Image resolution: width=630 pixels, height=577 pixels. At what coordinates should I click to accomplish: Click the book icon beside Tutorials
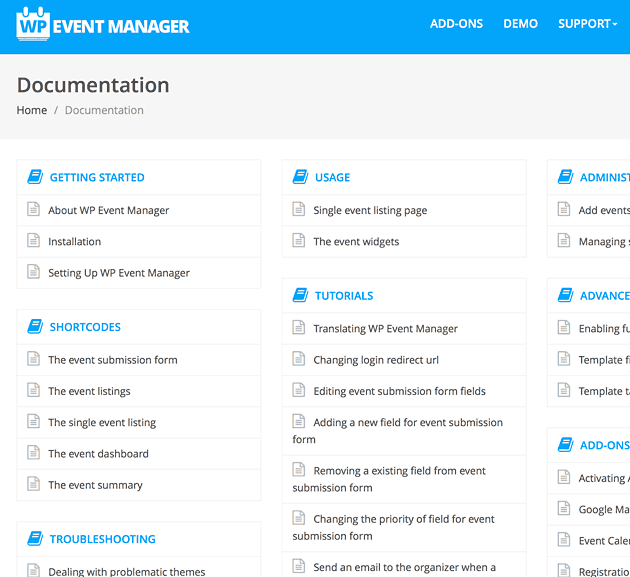[300, 295]
